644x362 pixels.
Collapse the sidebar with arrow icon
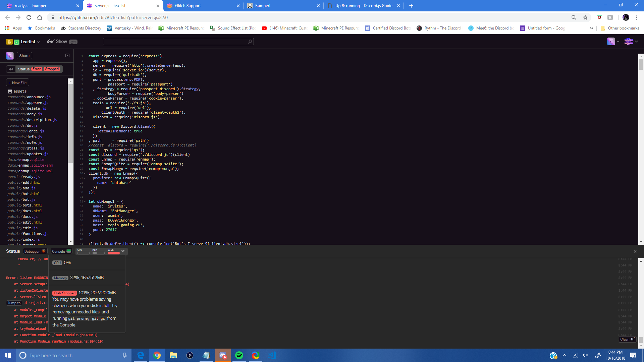click(x=67, y=56)
